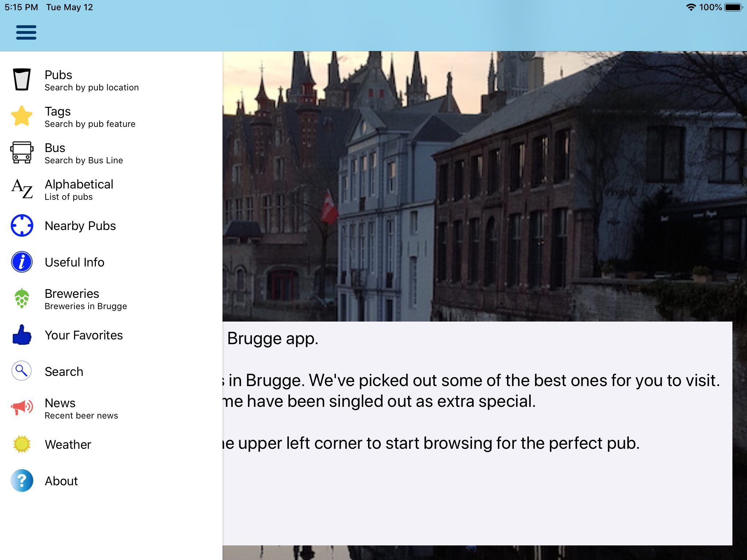
Task: Select Your Favorites menu item
Action: coord(84,335)
